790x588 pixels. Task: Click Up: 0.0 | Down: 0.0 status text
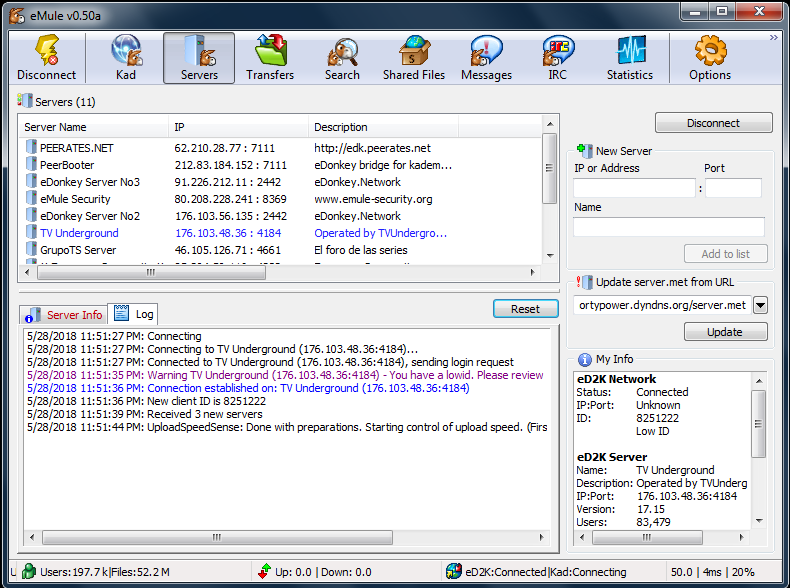pos(323,572)
